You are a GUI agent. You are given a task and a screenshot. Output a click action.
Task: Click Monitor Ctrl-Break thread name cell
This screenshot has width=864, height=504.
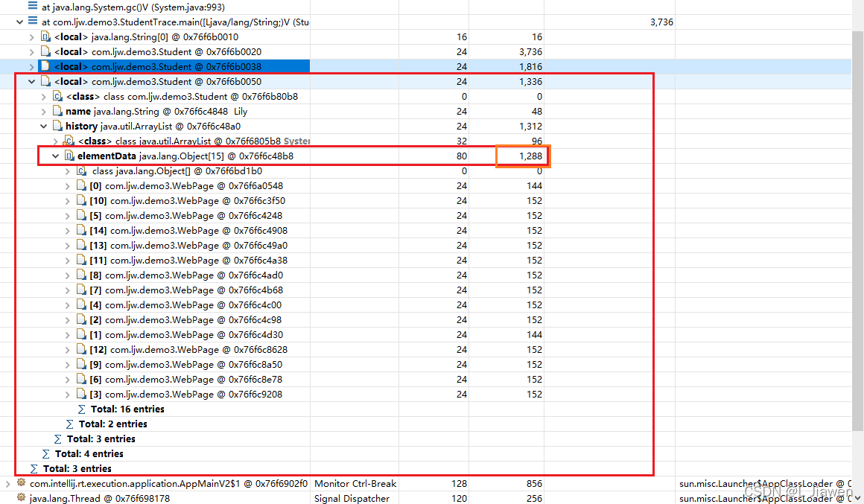pos(355,484)
